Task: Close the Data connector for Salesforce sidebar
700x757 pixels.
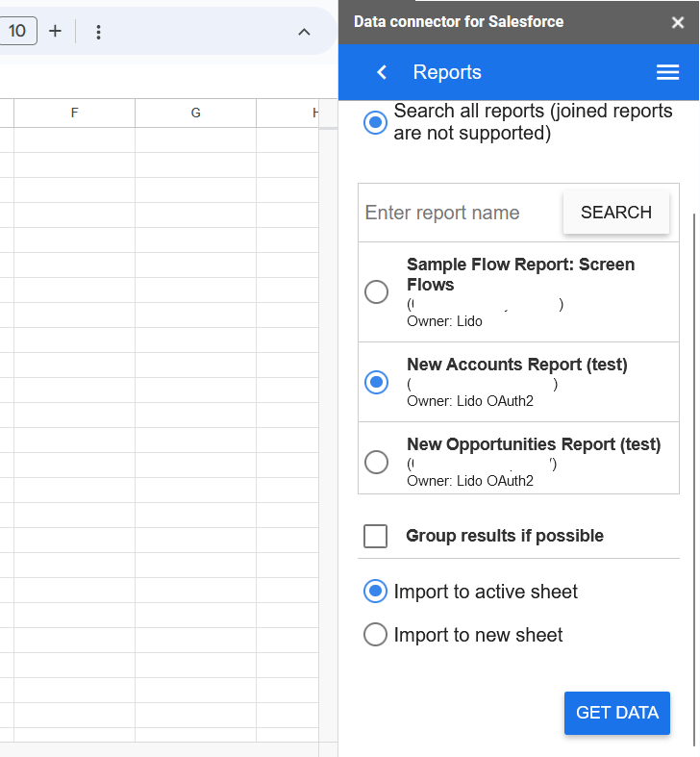Action: click(x=677, y=22)
